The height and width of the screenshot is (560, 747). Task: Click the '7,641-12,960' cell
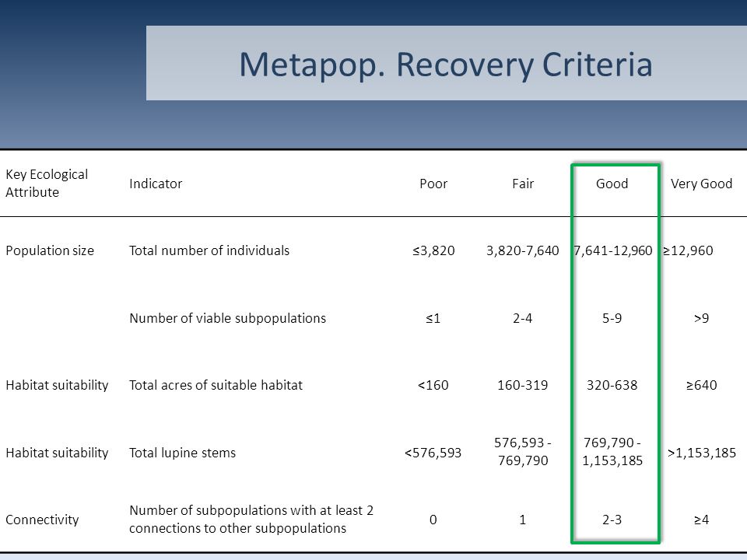[x=612, y=250]
